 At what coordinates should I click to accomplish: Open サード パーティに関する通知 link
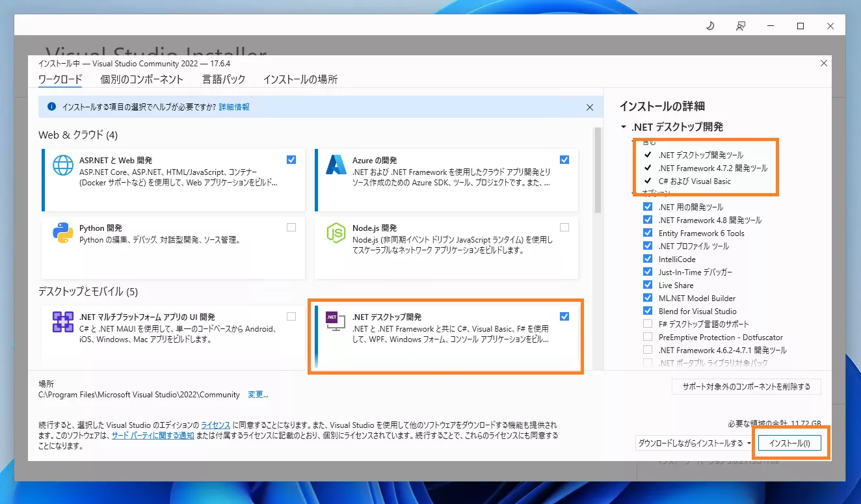tap(153, 435)
